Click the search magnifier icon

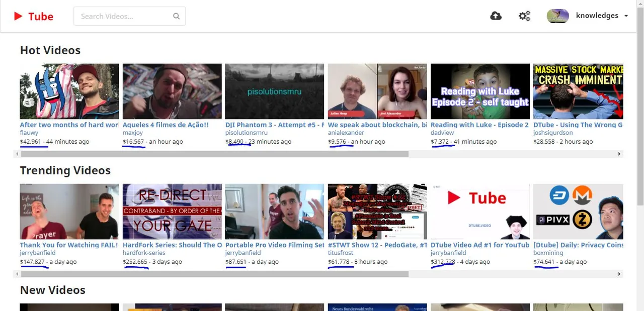click(x=176, y=16)
